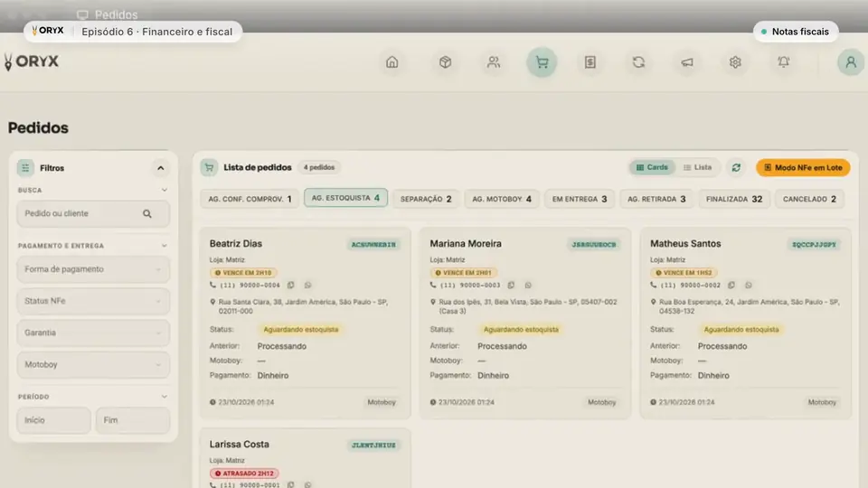Click Vence em 2H10 badge
Viewport: 868px width, 488px height.
click(x=243, y=273)
